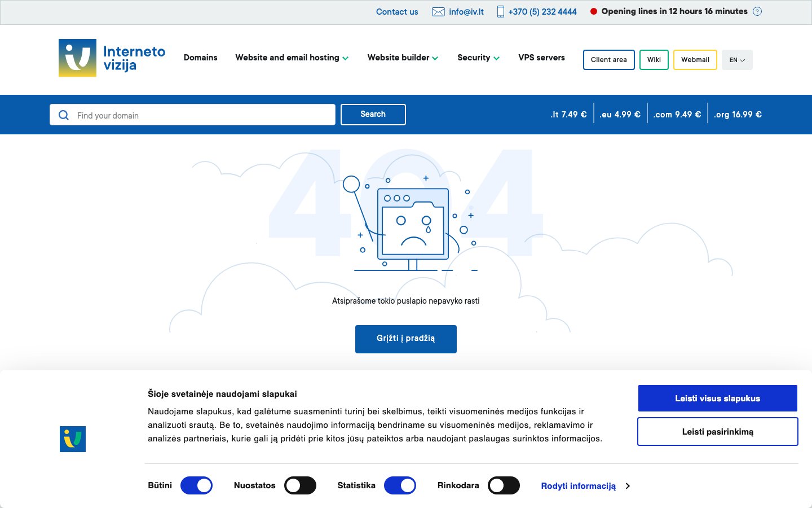Focus the Find your domain field

192,115
